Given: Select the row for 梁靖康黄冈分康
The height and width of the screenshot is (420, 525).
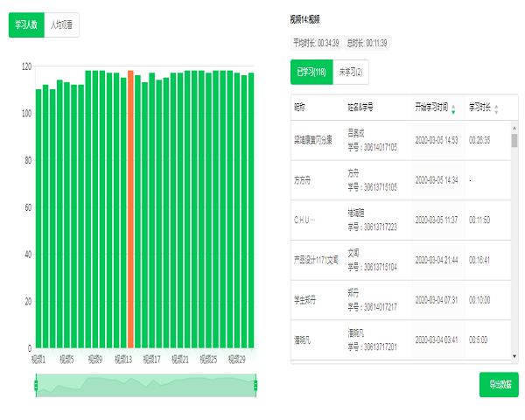Looking at the screenshot, I should click(402, 140).
